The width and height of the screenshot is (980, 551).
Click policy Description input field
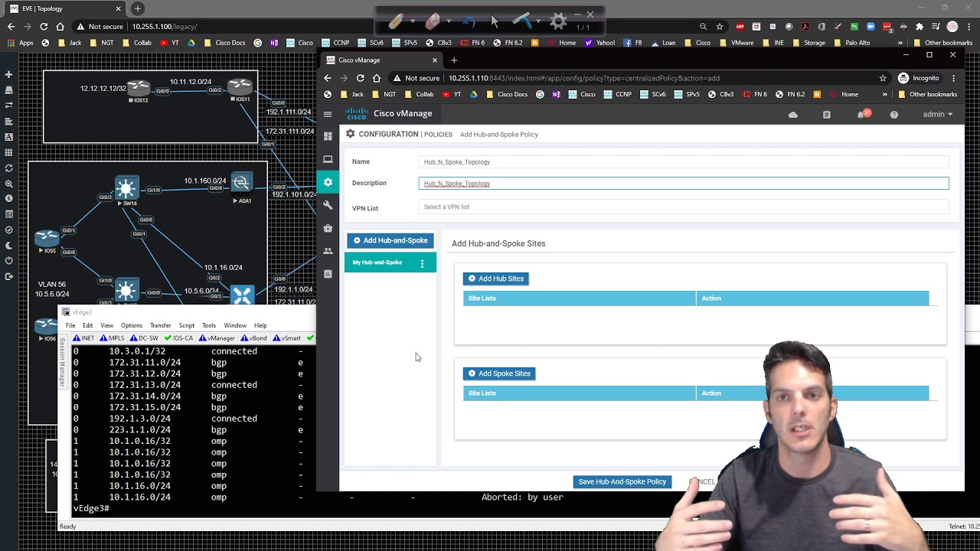click(x=684, y=184)
